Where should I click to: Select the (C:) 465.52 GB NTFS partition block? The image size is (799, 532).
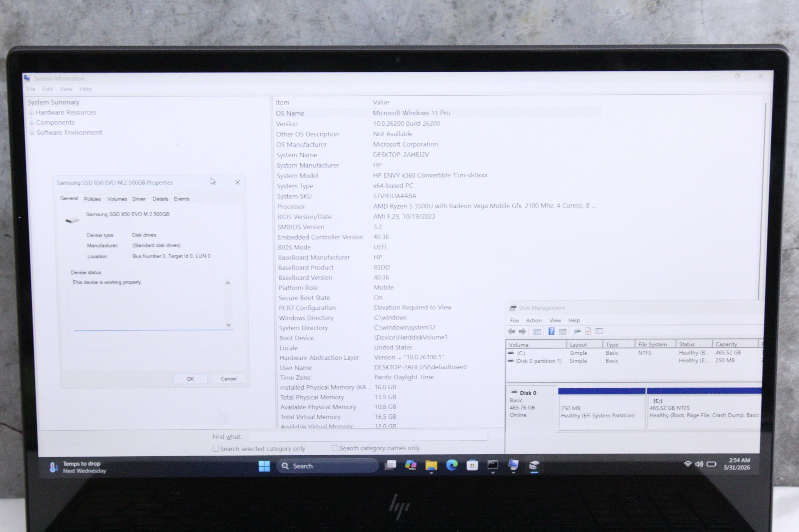click(x=704, y=408)
